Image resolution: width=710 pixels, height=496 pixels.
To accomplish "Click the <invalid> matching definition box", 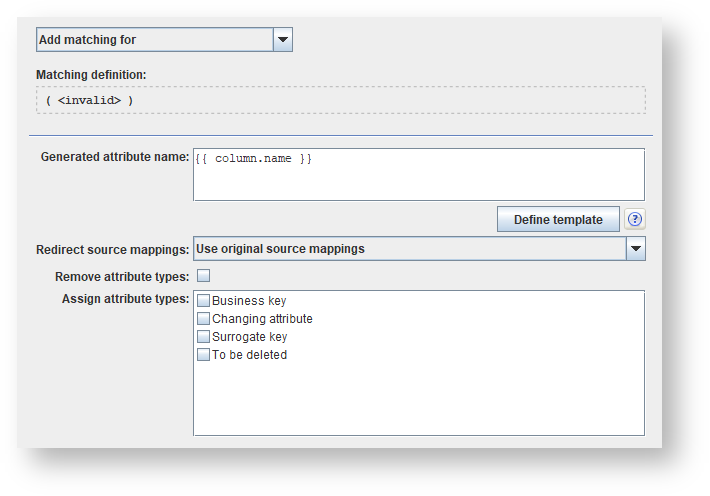I will pyautogui.click(x=340, y=100).
